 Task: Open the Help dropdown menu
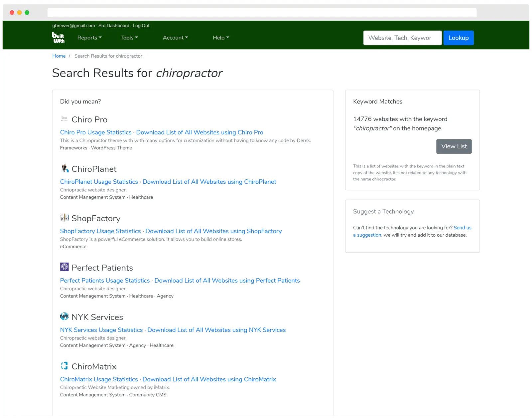pyautogui.click(x=221, y=38)
